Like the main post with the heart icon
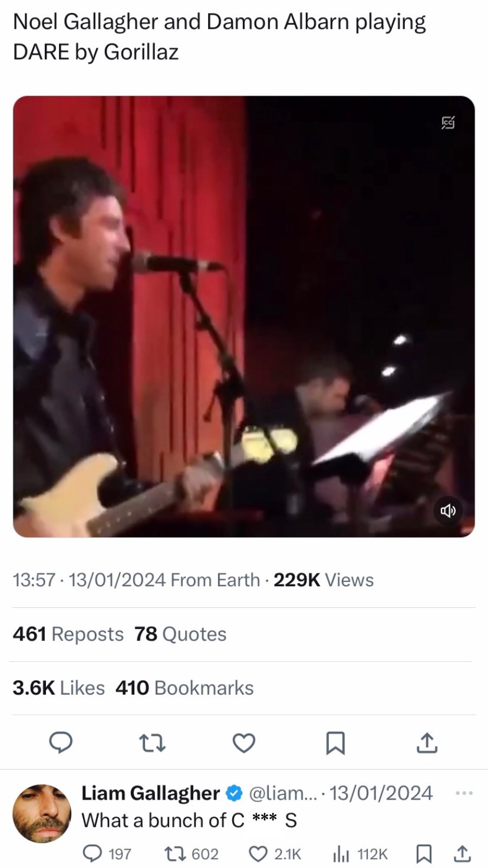The image size is (488, 868). pyautogui.click(x=243, y=743)
